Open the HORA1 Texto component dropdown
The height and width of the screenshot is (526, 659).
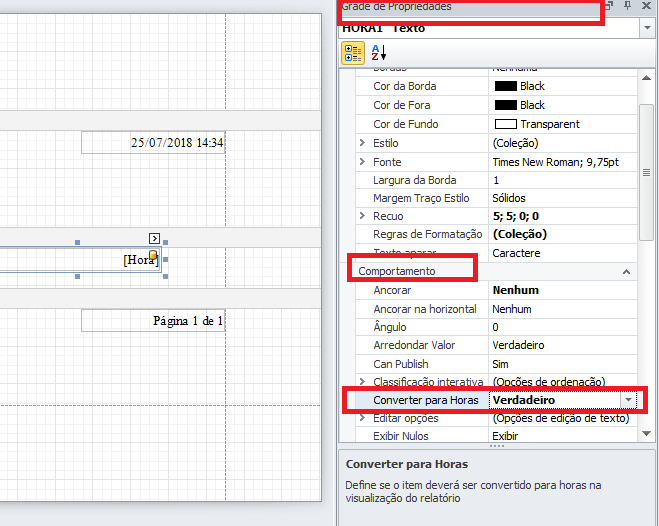pyautogui.click(x=647, y=28)
